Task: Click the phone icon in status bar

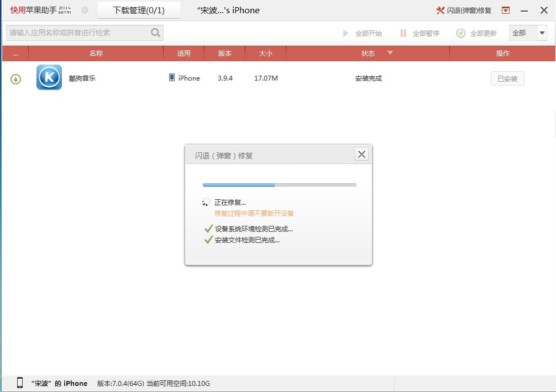Action: point(20,383)
